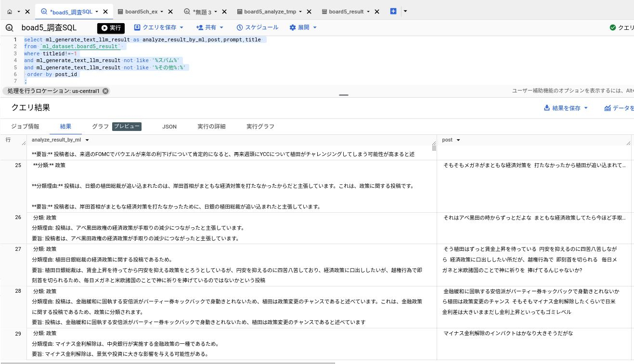This screenshot has width=634, height=364.
Task: Close the *boad5_調査SQL tab
Action: (105, 12)
